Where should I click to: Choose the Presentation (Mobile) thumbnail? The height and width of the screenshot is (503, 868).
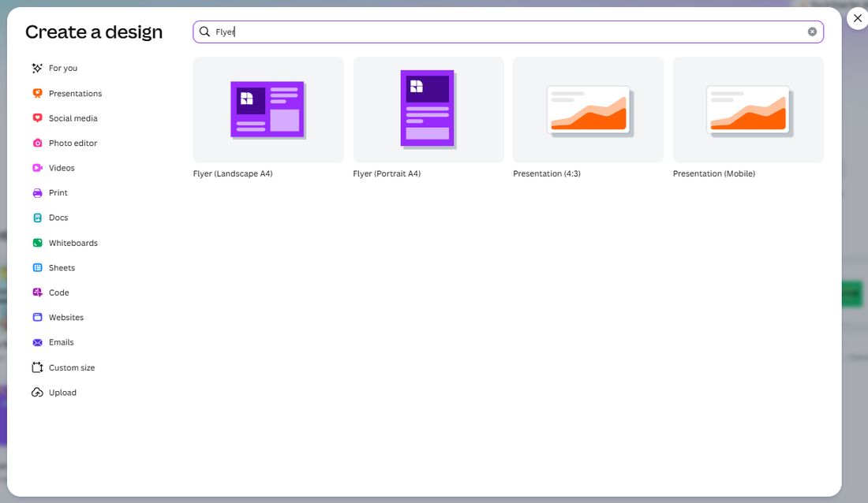748,110
